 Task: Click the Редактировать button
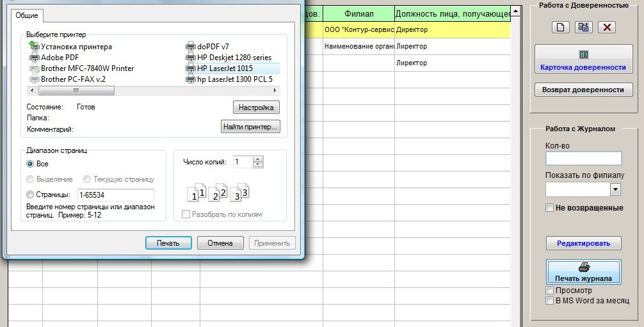click(583, 244)
